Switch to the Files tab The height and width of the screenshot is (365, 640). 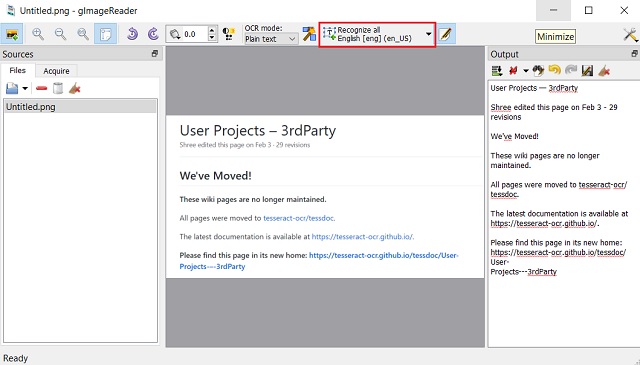[x=18, y=70]
